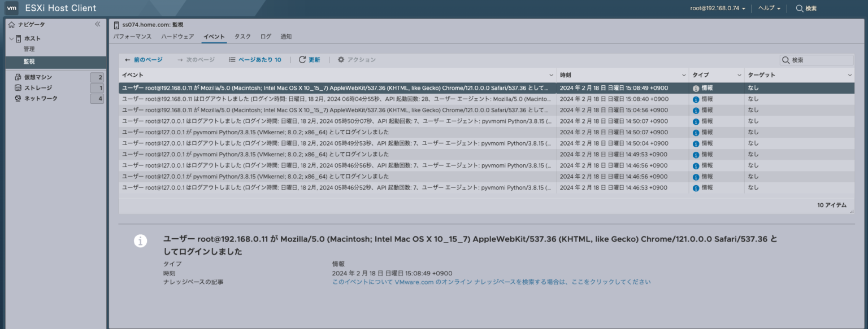This screenshot has width=868, height=329.
Task: Select the event timed 14:46:53 +0900
Action: click(486, 187)
